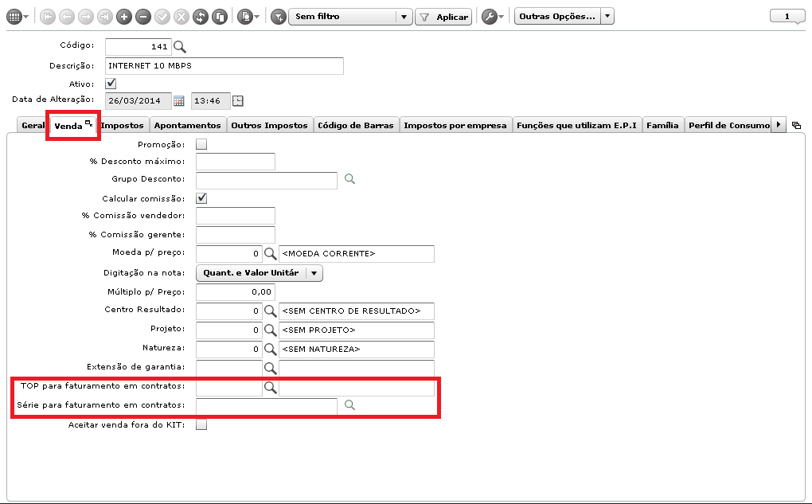Expand the Sem filtro dropdown

pyautogui.click(x=404, y=17)
